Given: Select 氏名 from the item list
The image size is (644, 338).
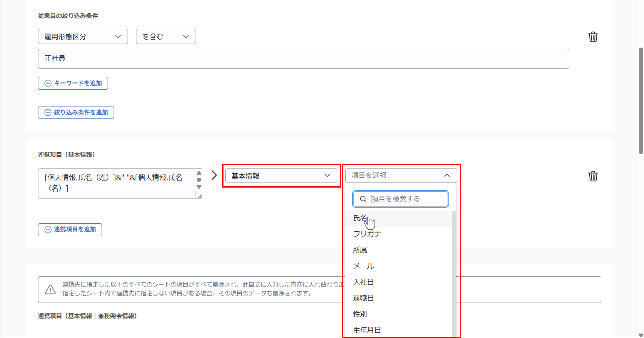Looking at the screenshot, I should tap(360, 218).
